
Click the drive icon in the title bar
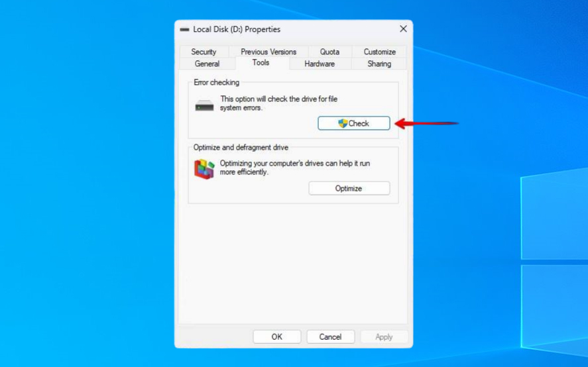pyautogui.click(x=184, y=29)
